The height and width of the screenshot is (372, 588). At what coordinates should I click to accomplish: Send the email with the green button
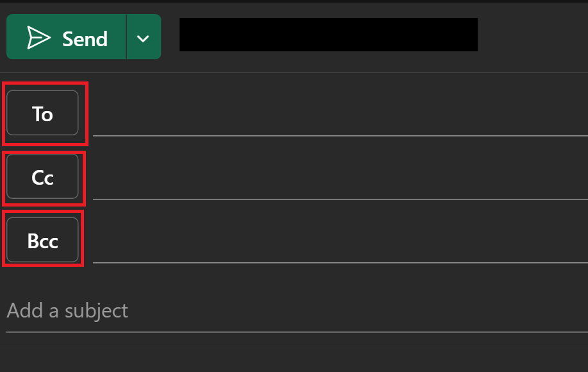click(66, 37)
